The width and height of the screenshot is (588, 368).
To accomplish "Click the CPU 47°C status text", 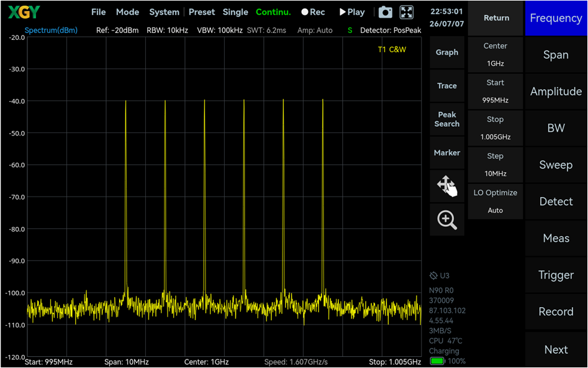I will [x=445, y=341].
